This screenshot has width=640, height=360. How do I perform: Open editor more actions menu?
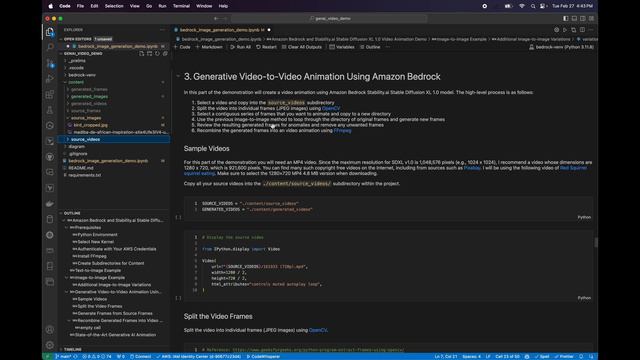591,30
